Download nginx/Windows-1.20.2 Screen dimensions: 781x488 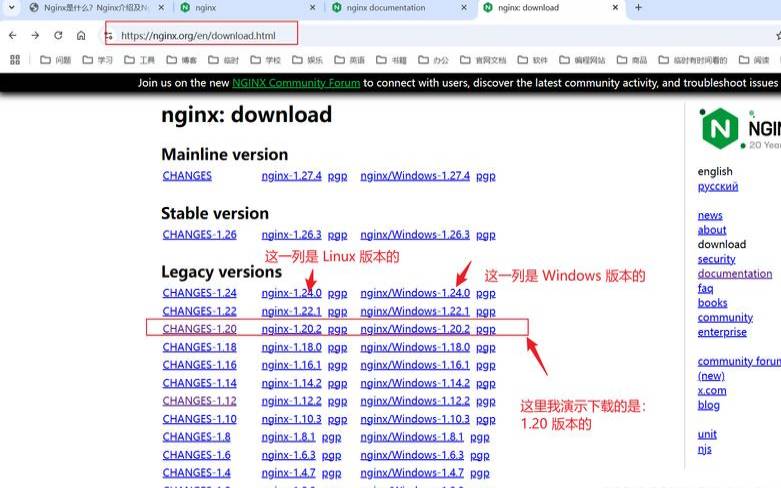[x=415, y=329]
